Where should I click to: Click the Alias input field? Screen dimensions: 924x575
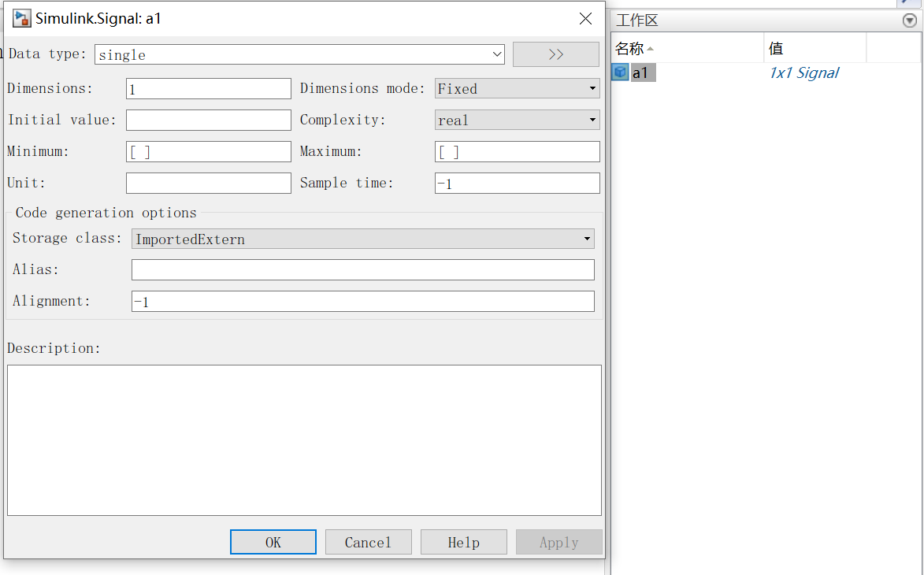click(363, 270)
